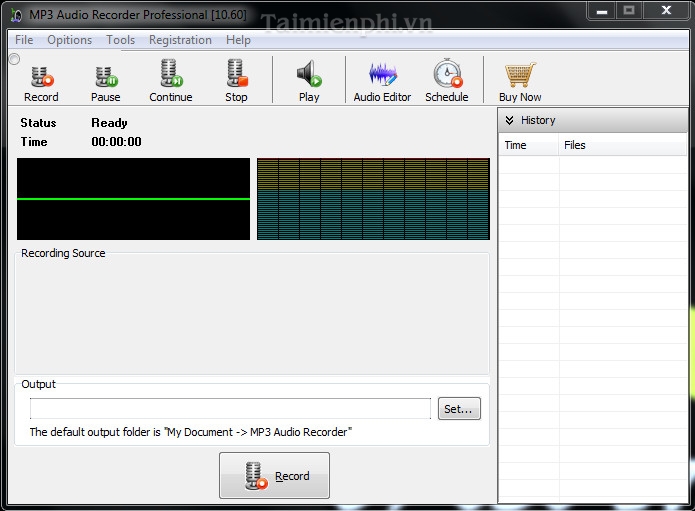Collapse the History panel chevron
The height and width of the screenshot is (511, 695).
[x=509, y=120]
